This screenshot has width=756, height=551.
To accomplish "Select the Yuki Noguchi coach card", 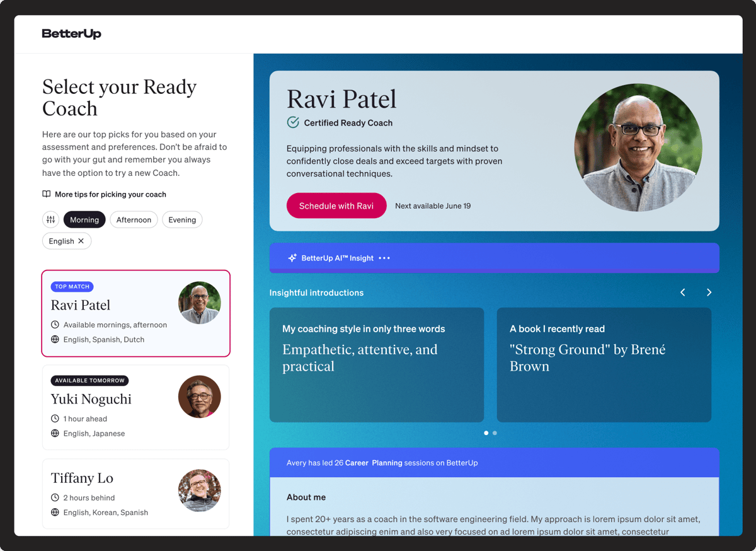I will point(135,407).
